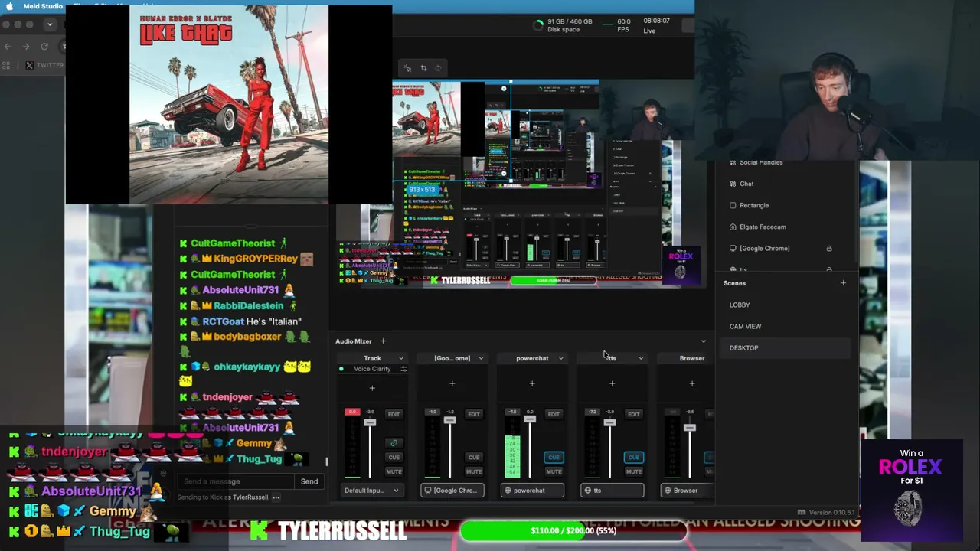Click the Live timer readout

tap(657, 25)
